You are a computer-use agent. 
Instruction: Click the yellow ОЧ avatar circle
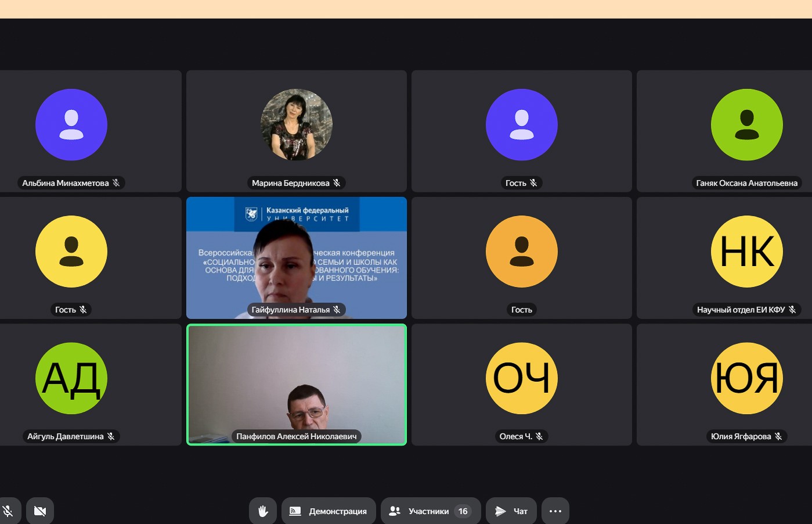[522, 378]
